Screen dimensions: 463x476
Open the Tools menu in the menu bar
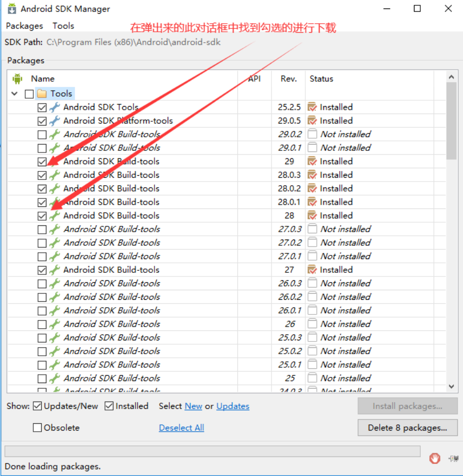click(63, 26)
